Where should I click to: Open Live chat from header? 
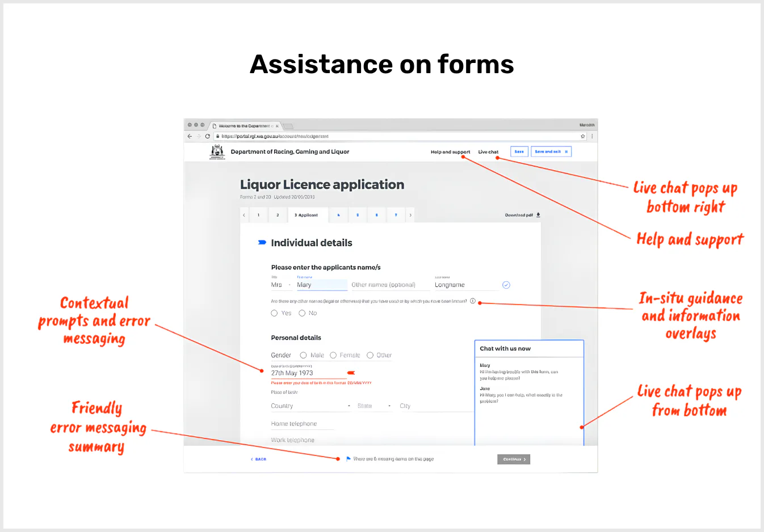click(488, 152)
